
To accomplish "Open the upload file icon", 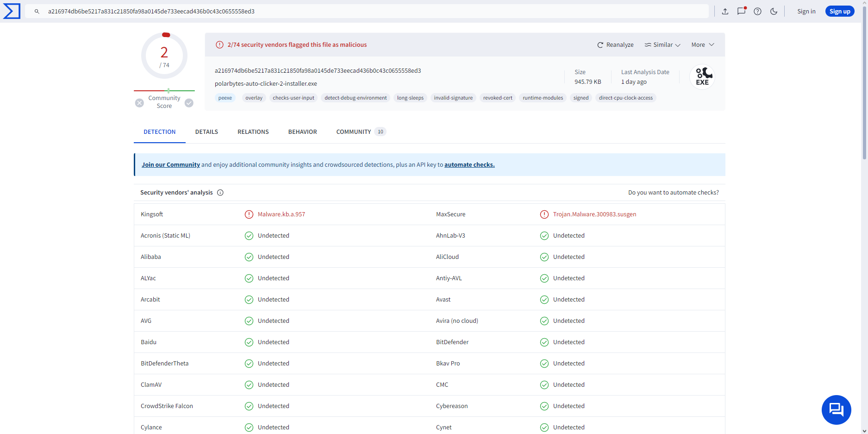I will pos(725,12).
